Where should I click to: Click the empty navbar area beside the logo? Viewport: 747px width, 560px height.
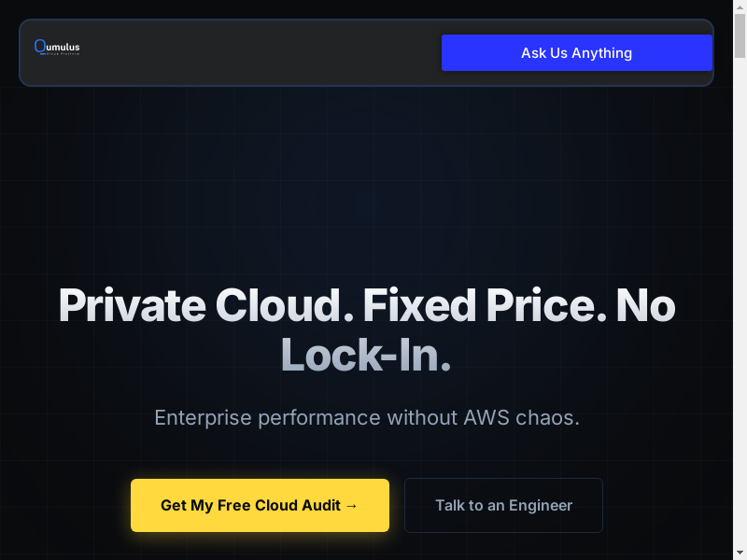tap(261, 53)
